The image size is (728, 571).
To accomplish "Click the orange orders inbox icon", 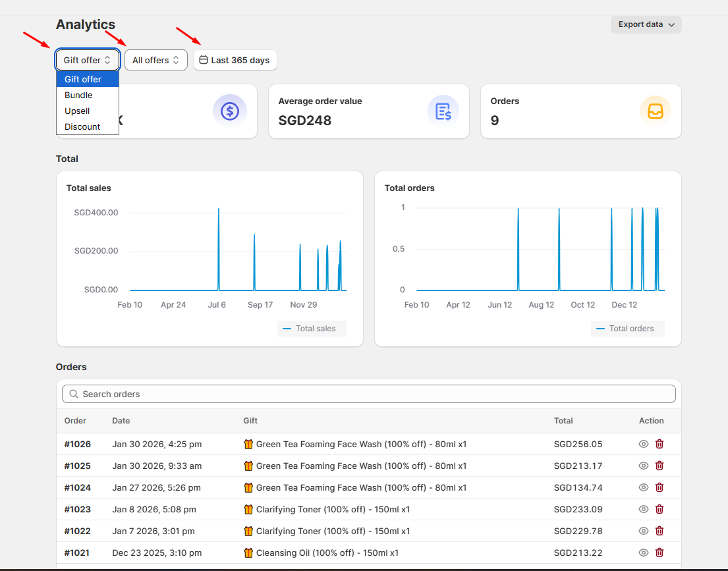I will point(655,111).
